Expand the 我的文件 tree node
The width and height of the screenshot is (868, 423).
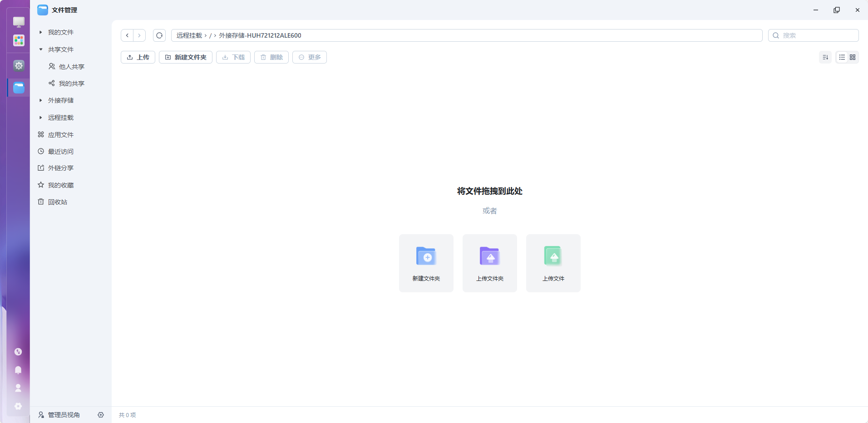[x=40, y=32]
